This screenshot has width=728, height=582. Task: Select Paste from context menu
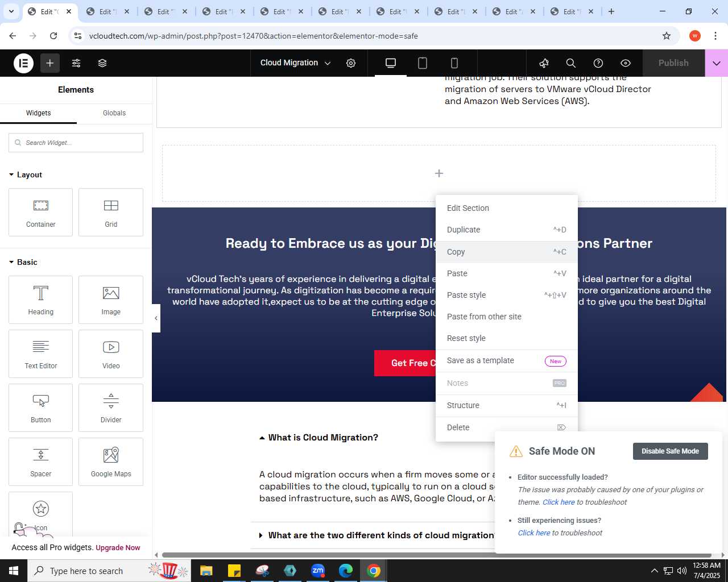coord(507,273)
